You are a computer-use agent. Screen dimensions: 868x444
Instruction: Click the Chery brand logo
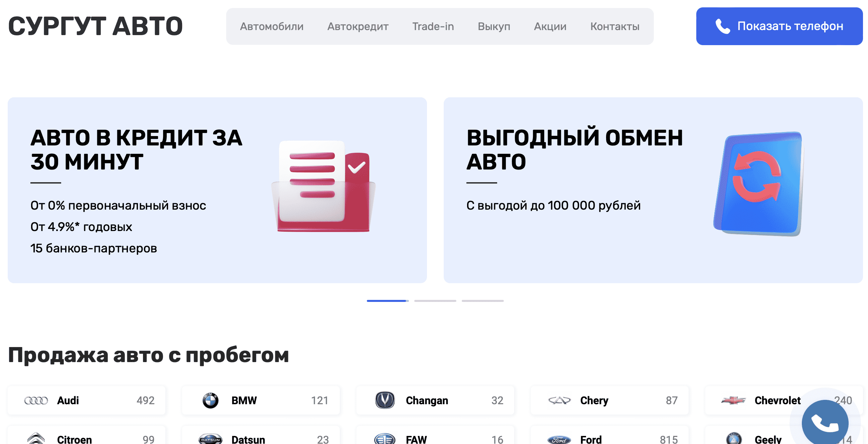(x=560, y=401)
